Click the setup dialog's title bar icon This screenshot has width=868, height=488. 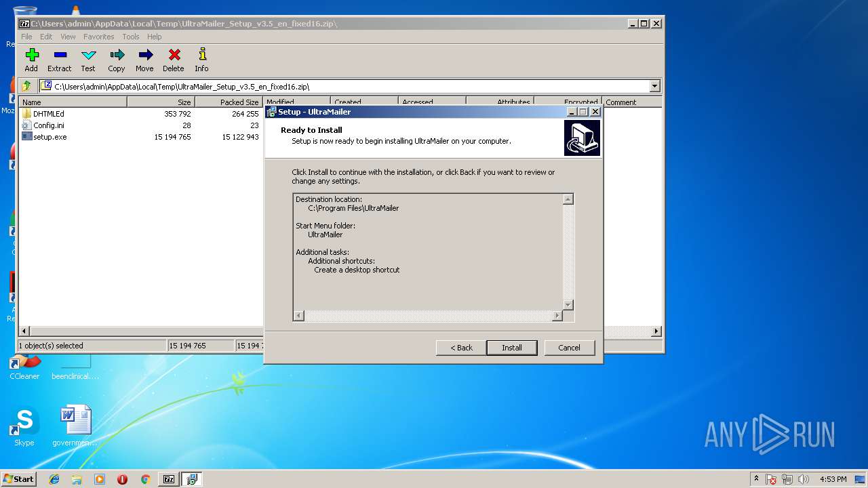point(271,112)
